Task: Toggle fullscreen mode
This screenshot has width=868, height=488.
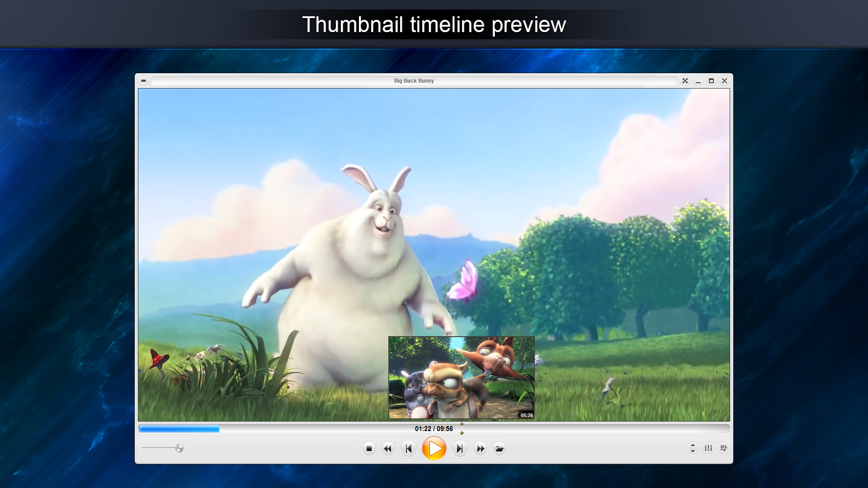Action: point(685,81)
